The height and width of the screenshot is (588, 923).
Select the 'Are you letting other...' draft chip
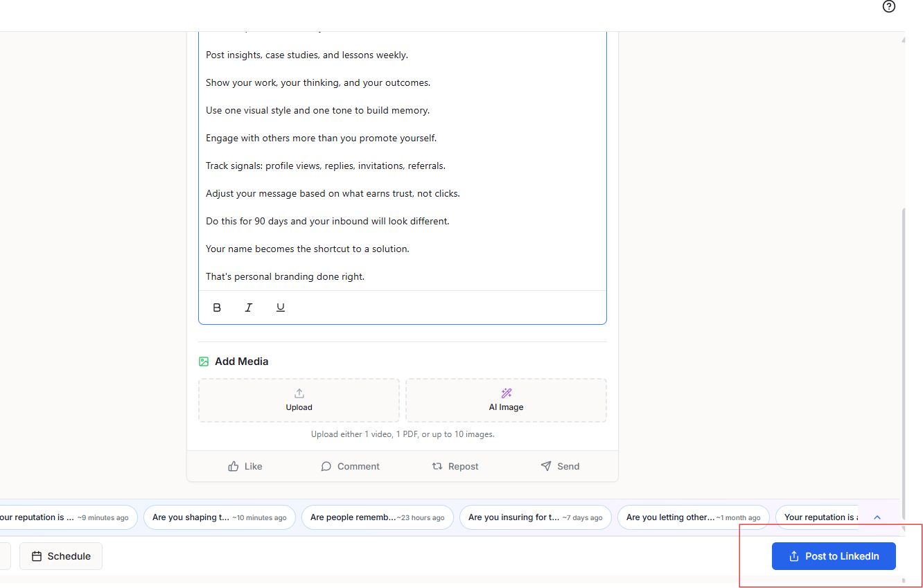click(x=694, y=517)
